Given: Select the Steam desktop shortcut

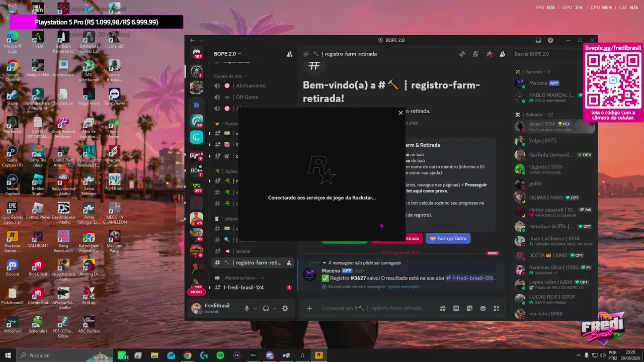Looking at the screenshot, I should 12,97.
